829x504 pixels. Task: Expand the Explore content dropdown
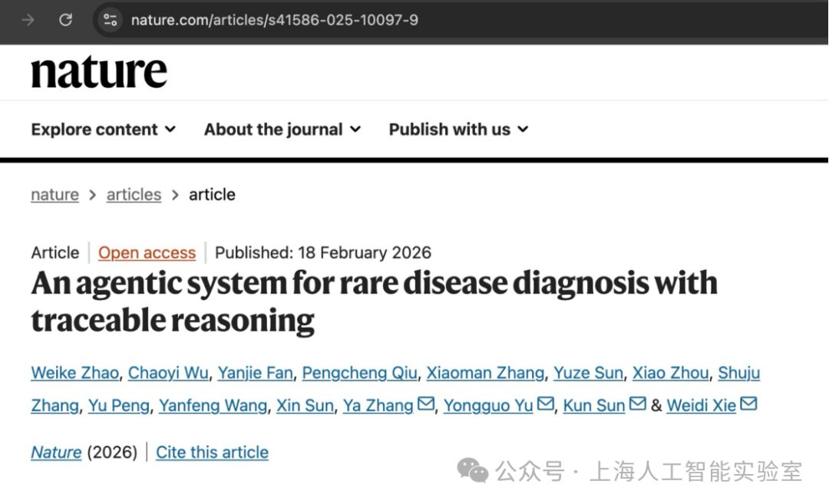click(x=104, y=130)
